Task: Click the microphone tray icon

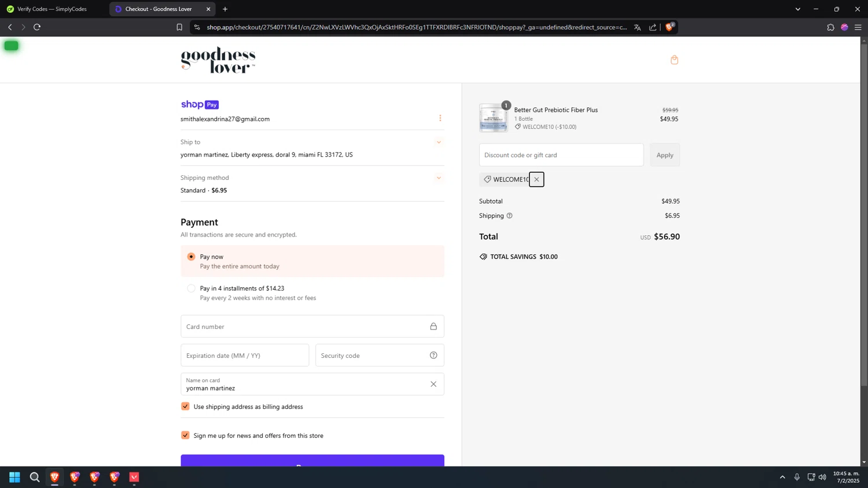Action: [797, 477]
